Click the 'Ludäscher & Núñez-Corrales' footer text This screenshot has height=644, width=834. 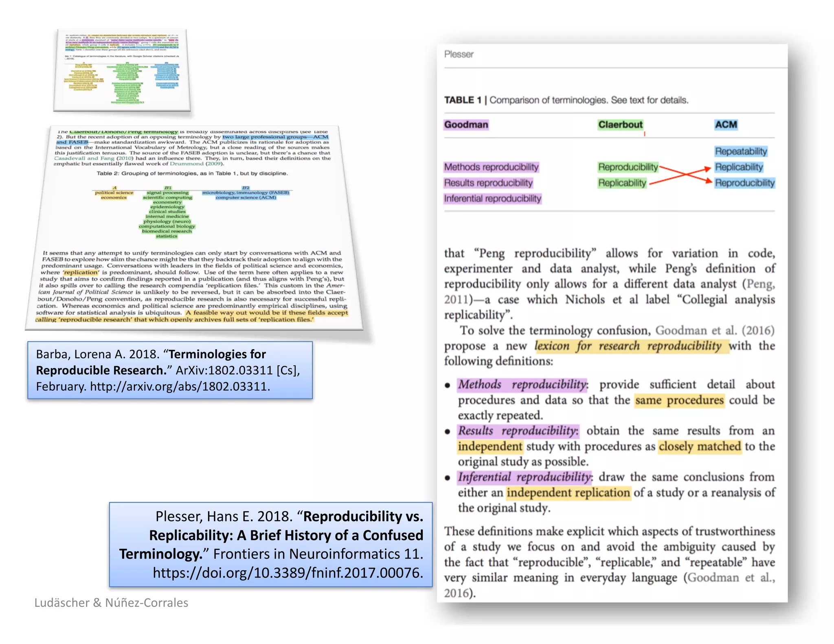coord(111,602)
